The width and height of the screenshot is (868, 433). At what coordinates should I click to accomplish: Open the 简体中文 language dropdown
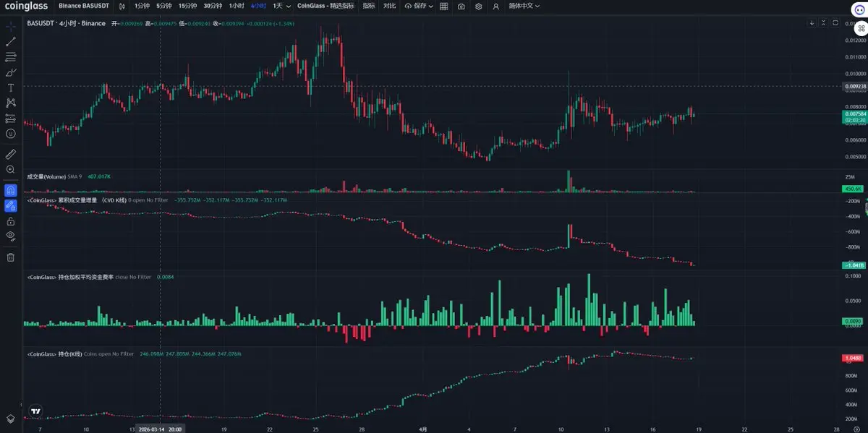click(x=524, y=6)
